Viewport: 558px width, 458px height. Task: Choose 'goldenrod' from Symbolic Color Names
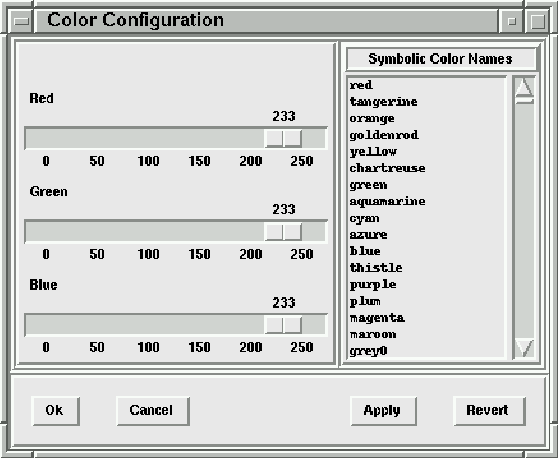(x=426, y=135)
